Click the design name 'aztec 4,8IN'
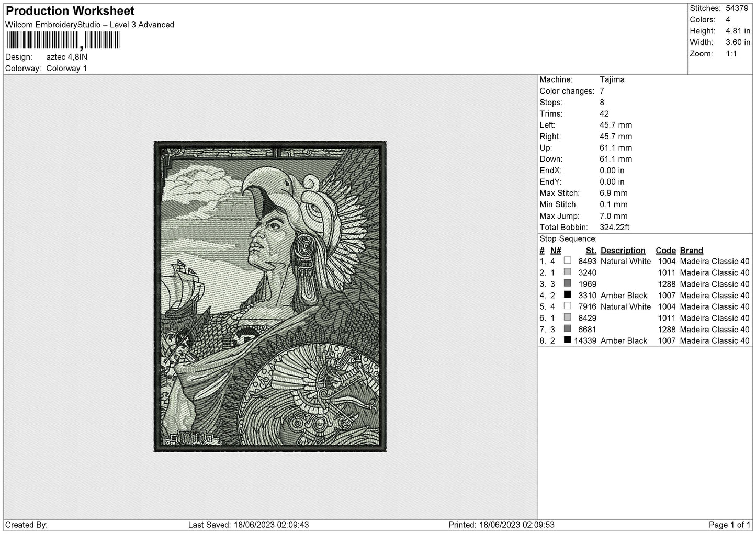This screenshot has width=756, height=534. pos(67,57)
